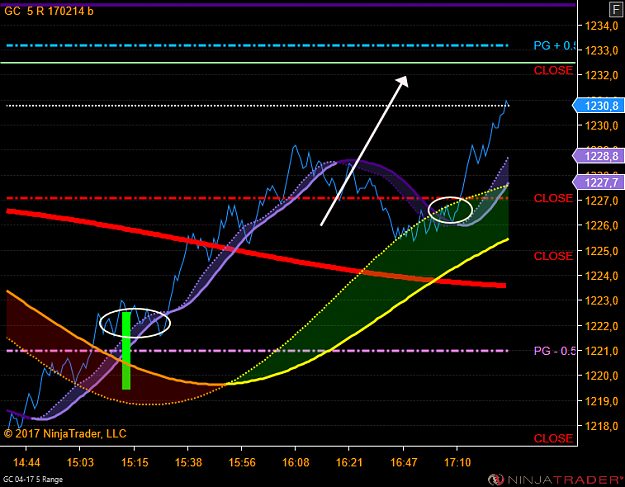Click the 1220,0 price axis label

click(x=601, y=376)
